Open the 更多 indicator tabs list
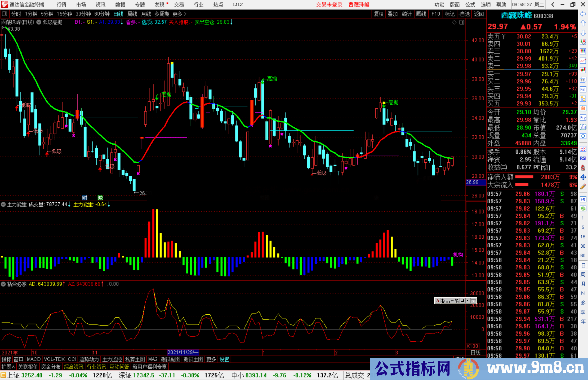The height and width of the screenshot is (380, 588). (211, 359)
